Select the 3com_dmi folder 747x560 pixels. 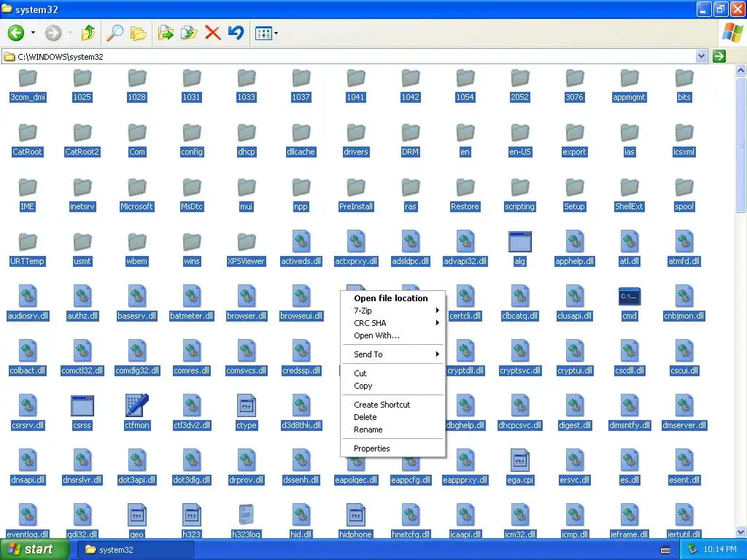pyautogui.click(x=28, y=77)
